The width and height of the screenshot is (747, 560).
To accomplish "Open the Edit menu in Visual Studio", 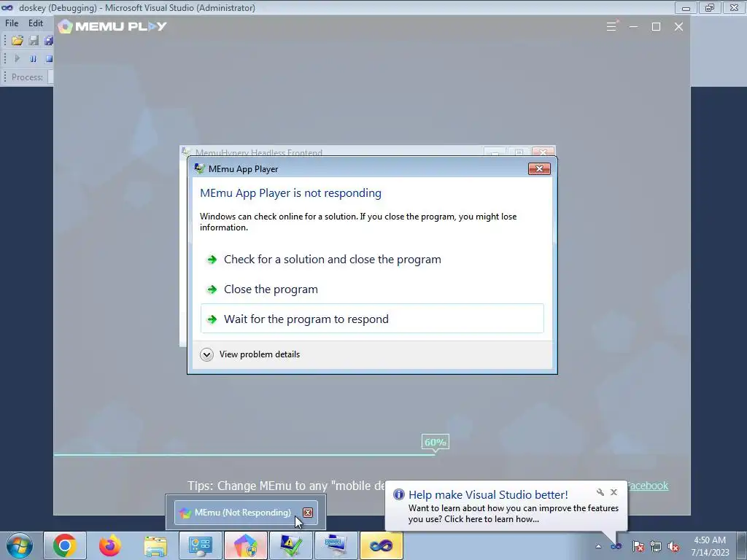I will 36,23.
